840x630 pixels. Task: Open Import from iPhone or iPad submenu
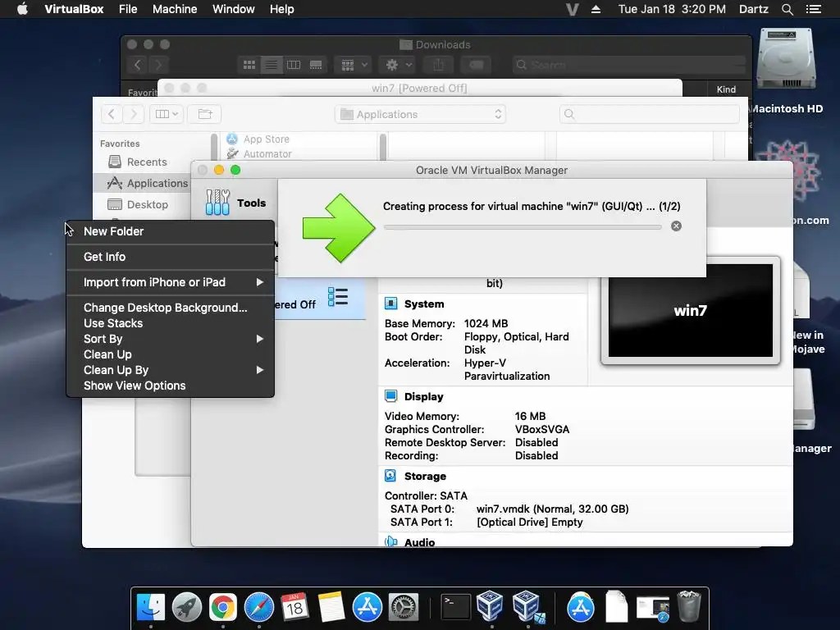(x=171, y=282)
